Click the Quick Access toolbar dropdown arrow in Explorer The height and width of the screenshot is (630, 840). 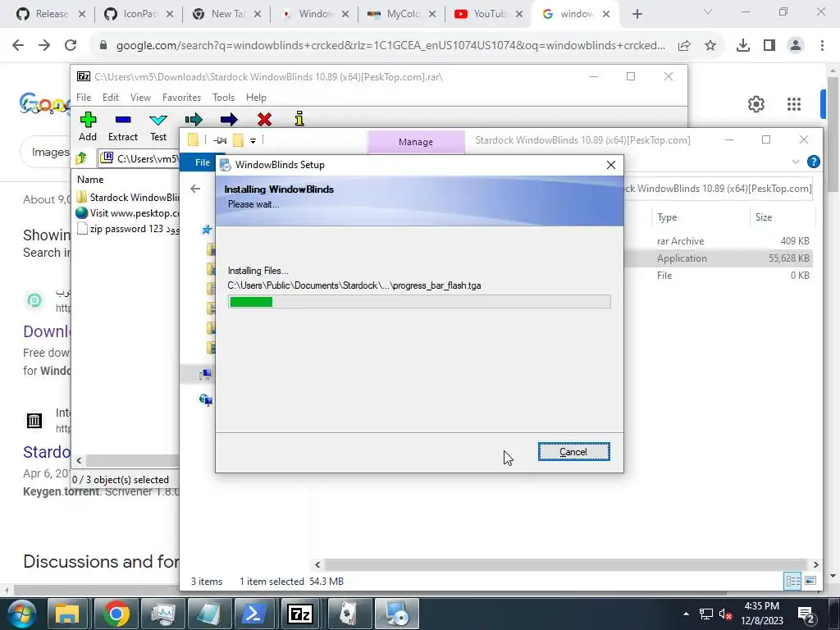[x=253, y=140]
